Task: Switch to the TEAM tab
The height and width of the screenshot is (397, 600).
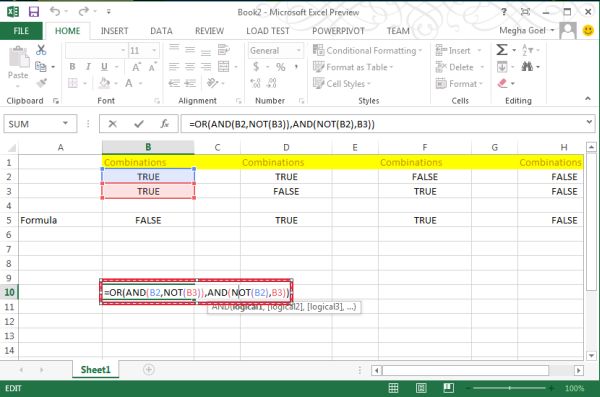Action: pyautogui.click(x=398, y=31)
